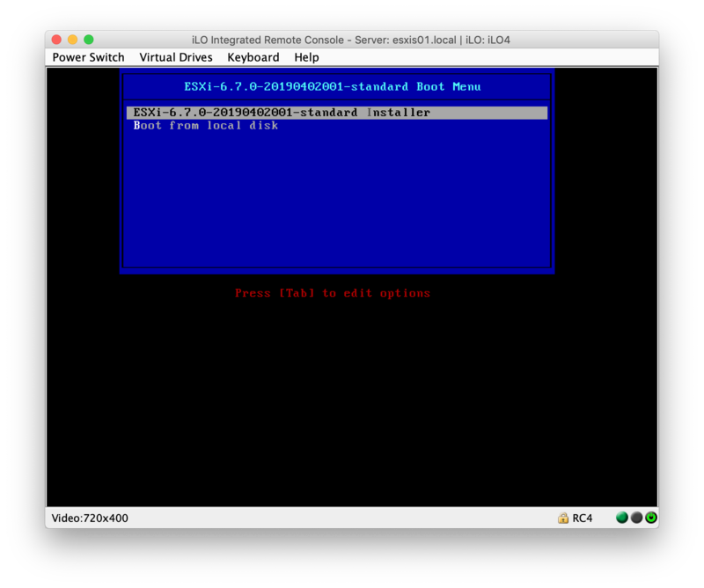Click the iLO Integrated Remote Console window title
Viewport: 704px width, 588px height.
351,40
